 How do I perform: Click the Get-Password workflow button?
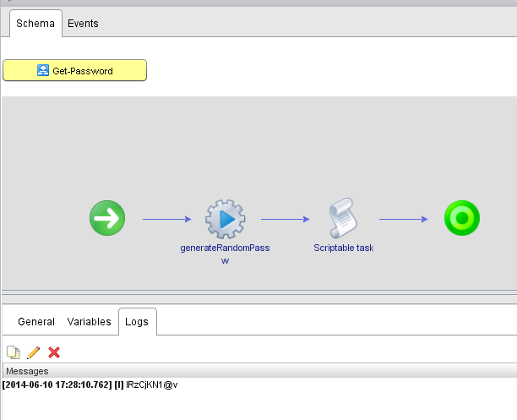click(x=75, y=70)
